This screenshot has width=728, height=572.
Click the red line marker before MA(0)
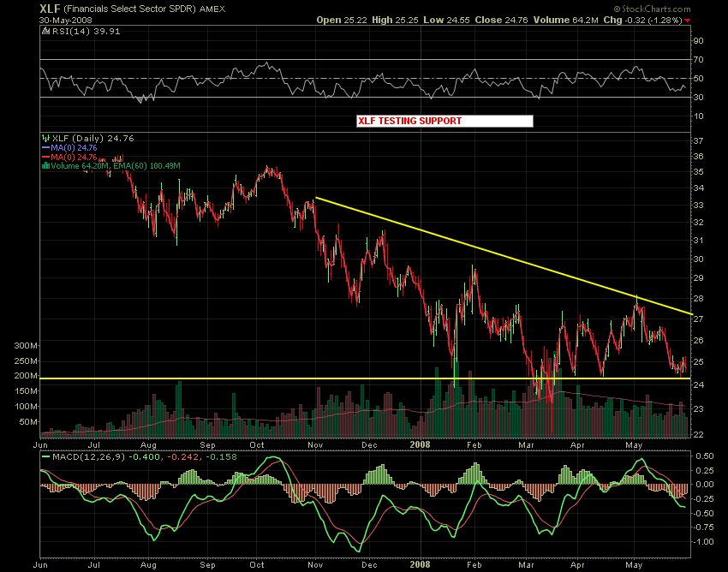pyautogui.click(x=45, y=157)
